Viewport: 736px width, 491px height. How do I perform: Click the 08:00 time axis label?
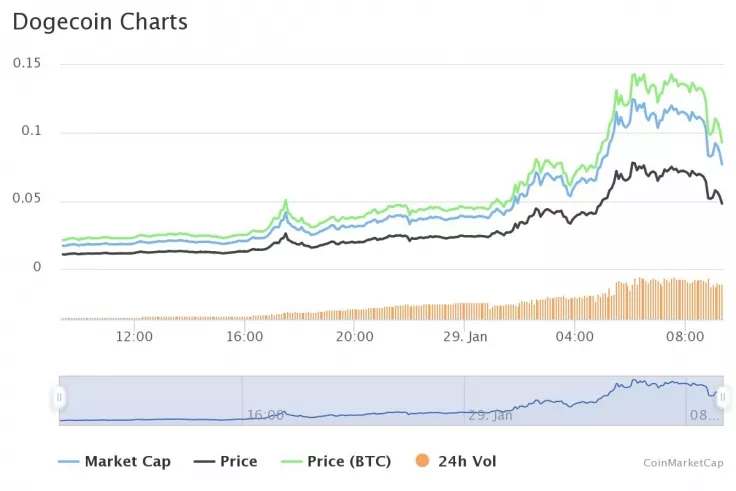(x=685, y=337)
